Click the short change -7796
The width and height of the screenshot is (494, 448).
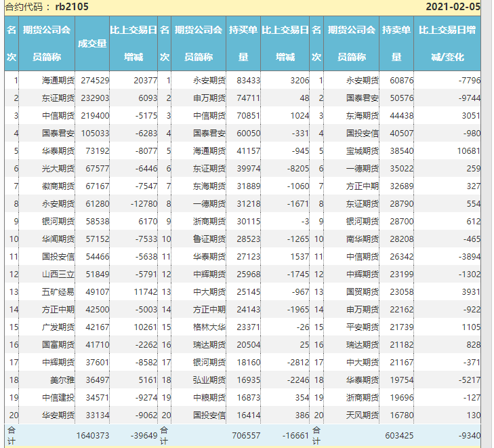(x=470, y=81)
